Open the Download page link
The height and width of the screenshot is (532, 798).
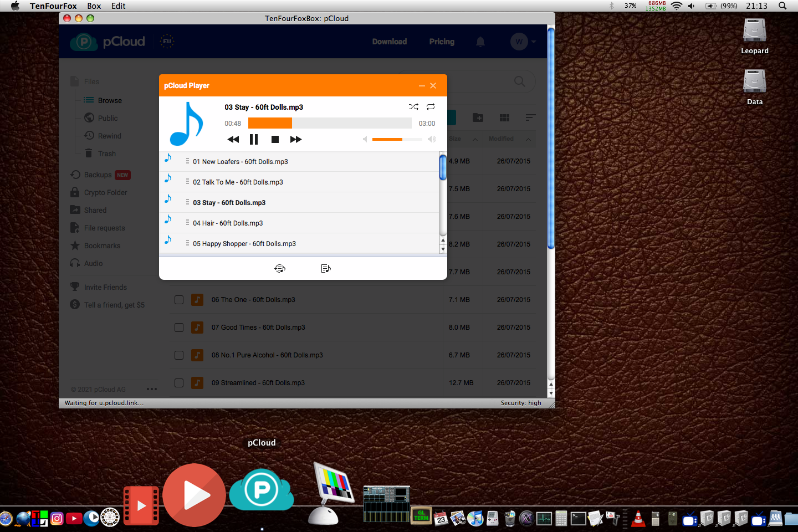[390, 42]
